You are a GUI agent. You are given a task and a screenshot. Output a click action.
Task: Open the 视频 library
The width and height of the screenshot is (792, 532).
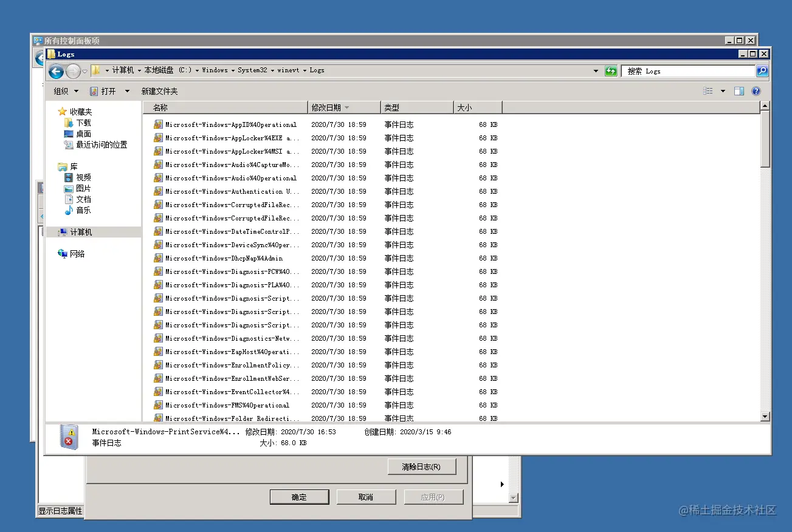(x=78, y=177)
